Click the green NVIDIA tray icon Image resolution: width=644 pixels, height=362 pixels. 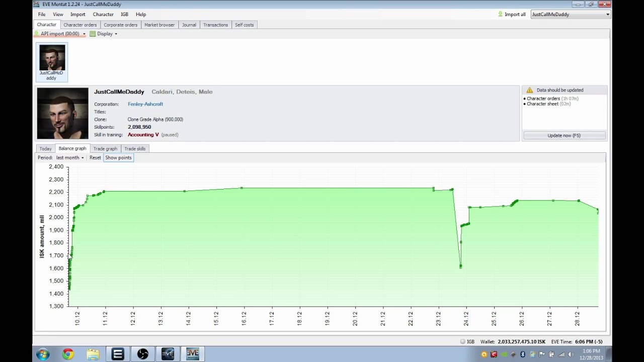(503, 354)
